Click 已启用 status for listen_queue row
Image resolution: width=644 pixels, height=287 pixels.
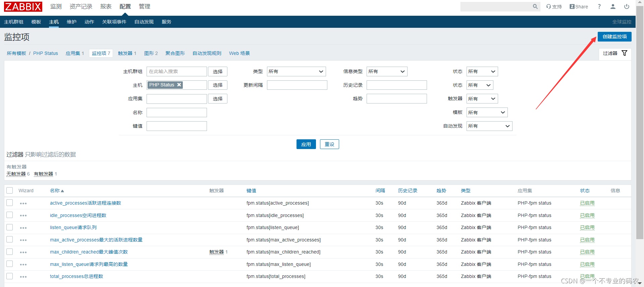click(587, 227)
